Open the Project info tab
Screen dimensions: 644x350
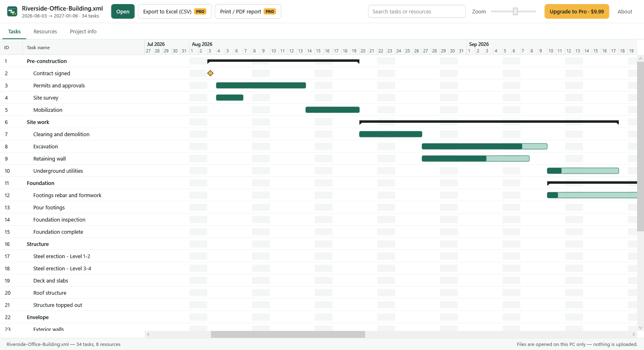(83, 31)
